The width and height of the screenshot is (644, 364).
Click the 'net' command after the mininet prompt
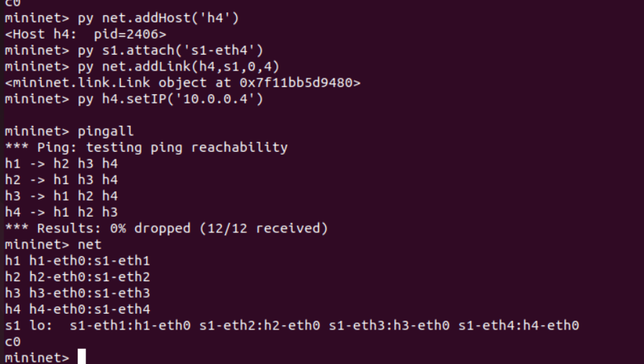click(90, 245)
